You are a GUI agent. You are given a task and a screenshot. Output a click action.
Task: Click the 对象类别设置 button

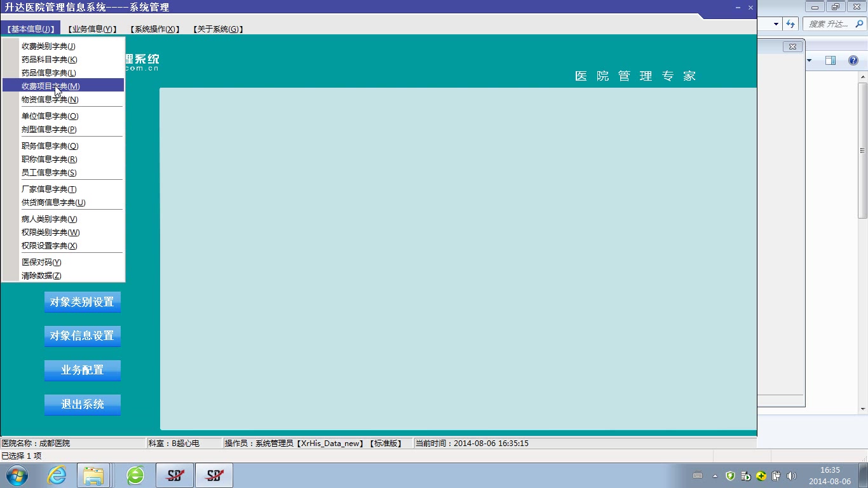(82, 302)
